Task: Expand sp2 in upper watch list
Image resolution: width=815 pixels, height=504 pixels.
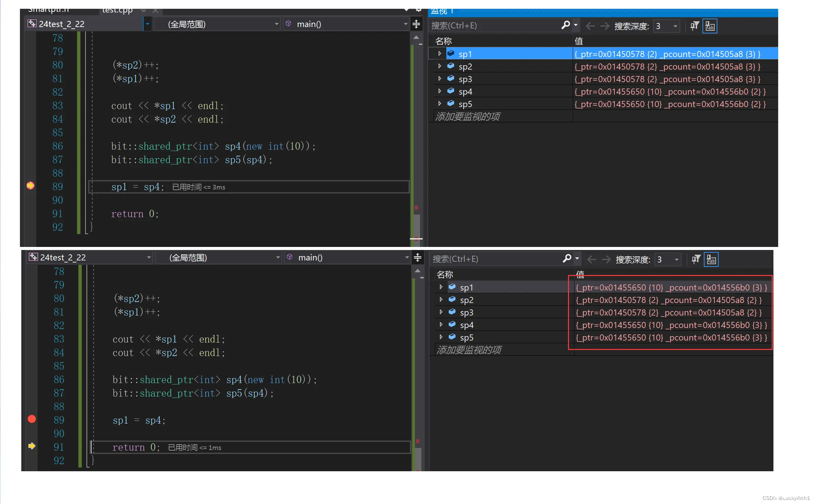Action: point(440,66)
